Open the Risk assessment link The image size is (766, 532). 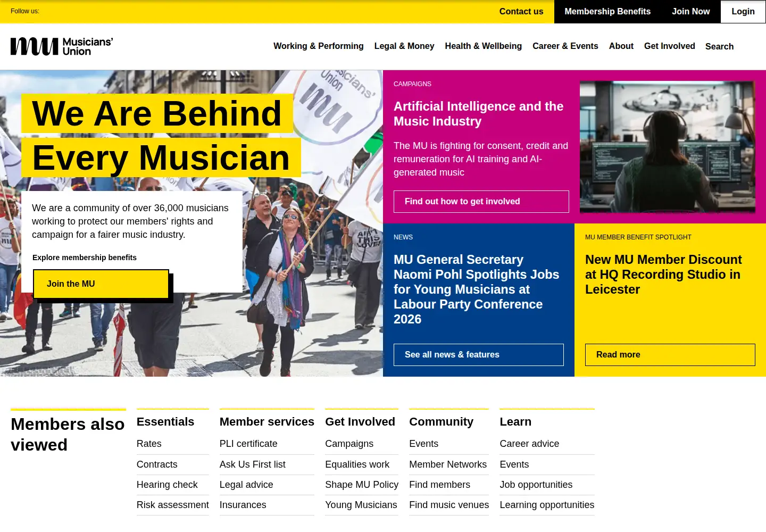(173, 505)
